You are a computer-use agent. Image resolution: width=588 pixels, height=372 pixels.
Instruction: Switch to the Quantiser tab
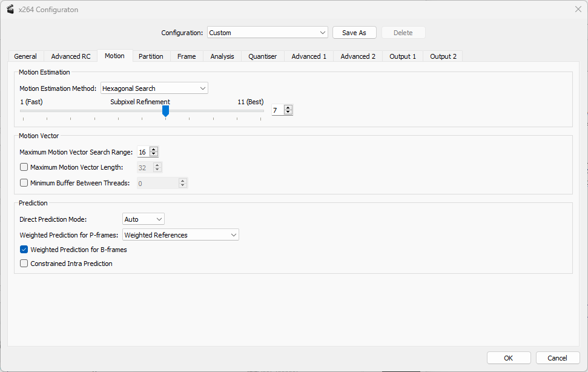262,56
